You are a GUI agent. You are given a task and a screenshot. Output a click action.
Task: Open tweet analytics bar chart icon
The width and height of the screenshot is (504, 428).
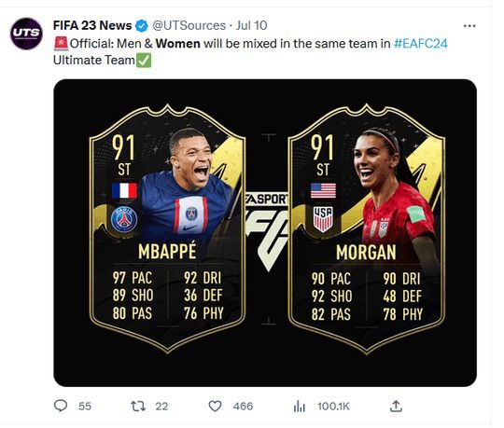pos(300,407)
